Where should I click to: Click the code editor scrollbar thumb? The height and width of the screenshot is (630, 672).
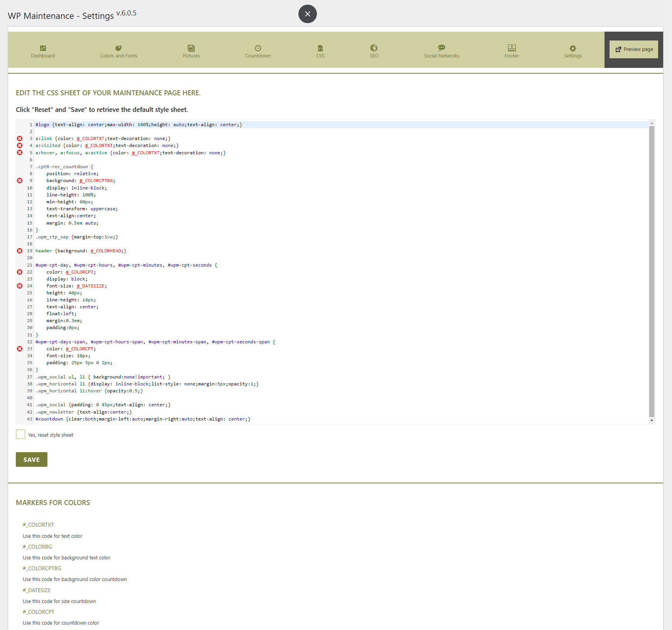(x=652, y=272)
